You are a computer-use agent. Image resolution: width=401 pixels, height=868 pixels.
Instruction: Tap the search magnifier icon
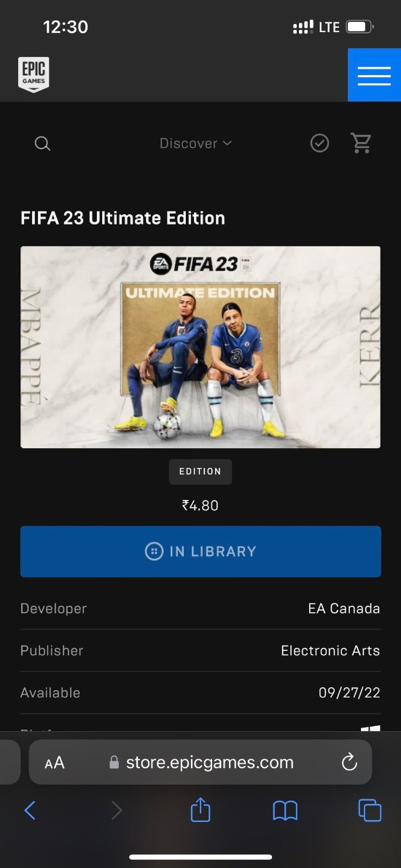coord(42,144)
